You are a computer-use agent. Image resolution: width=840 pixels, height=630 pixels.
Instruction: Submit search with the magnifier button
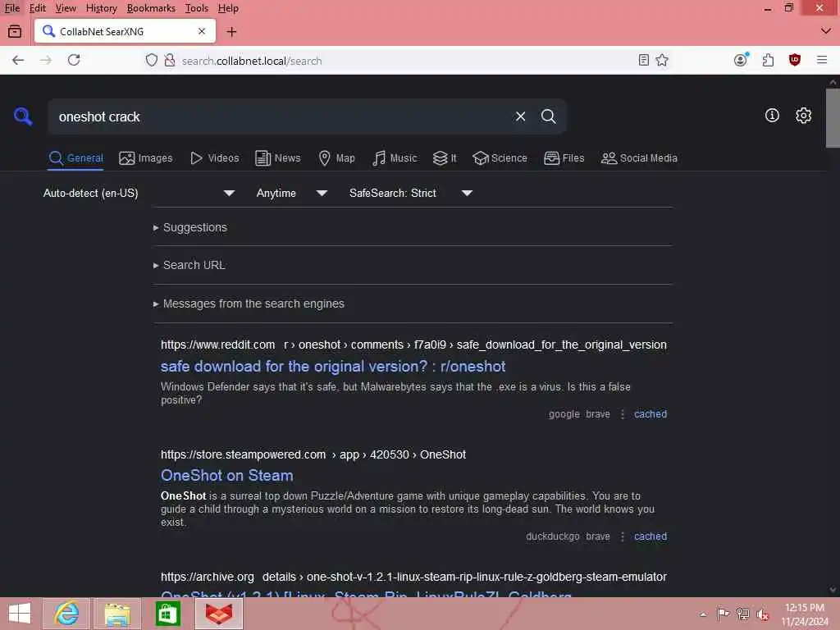click(x=548, y=116)
